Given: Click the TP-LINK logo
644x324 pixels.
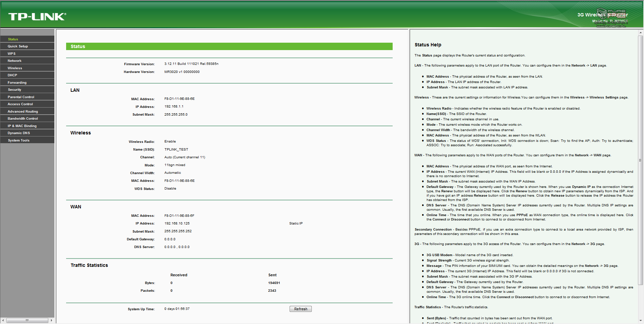Looking at the screenshot, I should (37, 16).
